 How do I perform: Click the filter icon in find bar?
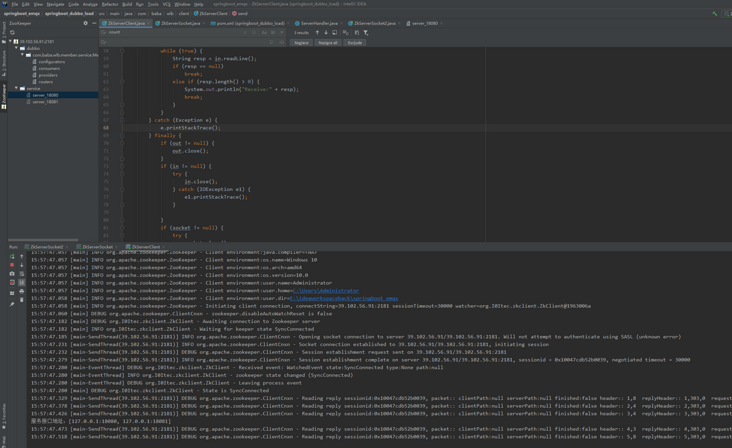[366, 33]
